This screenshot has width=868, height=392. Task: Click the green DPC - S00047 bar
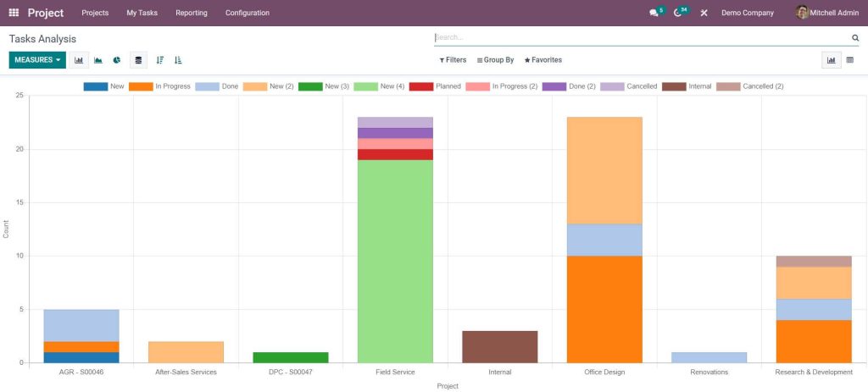(x=291, y=357)
